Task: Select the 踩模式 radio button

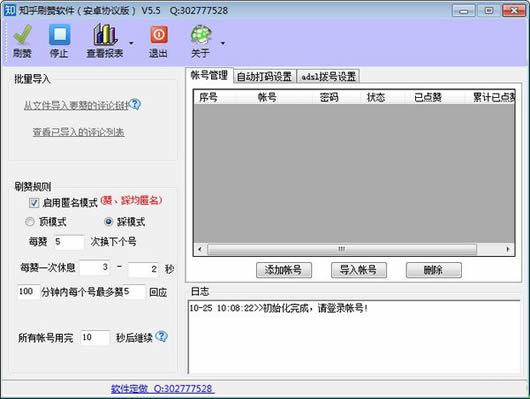Action: coord(108,222)
